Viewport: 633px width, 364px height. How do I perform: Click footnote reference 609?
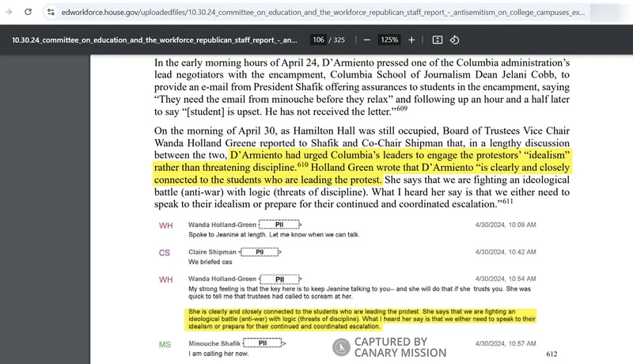pyautogui.click(x=402, y=108)
